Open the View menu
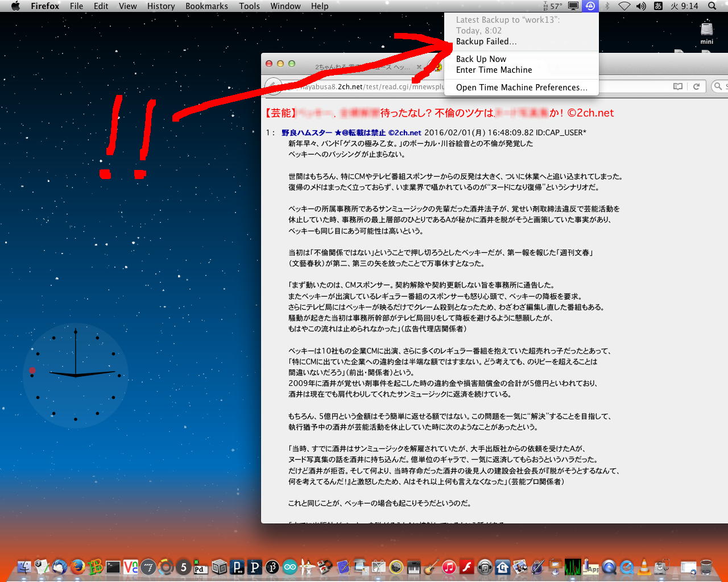This screenshot has height=582, width=728. pyautogui.click(x=127, y=6)
